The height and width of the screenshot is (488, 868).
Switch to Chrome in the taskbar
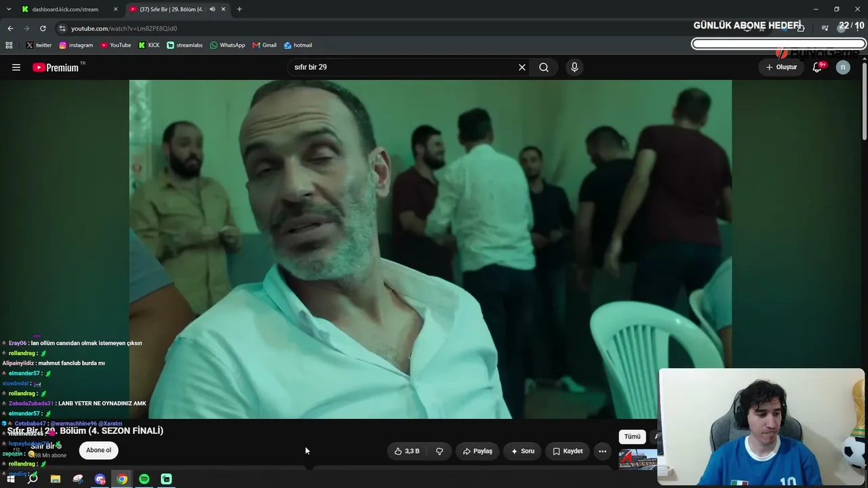pos(122,479)
